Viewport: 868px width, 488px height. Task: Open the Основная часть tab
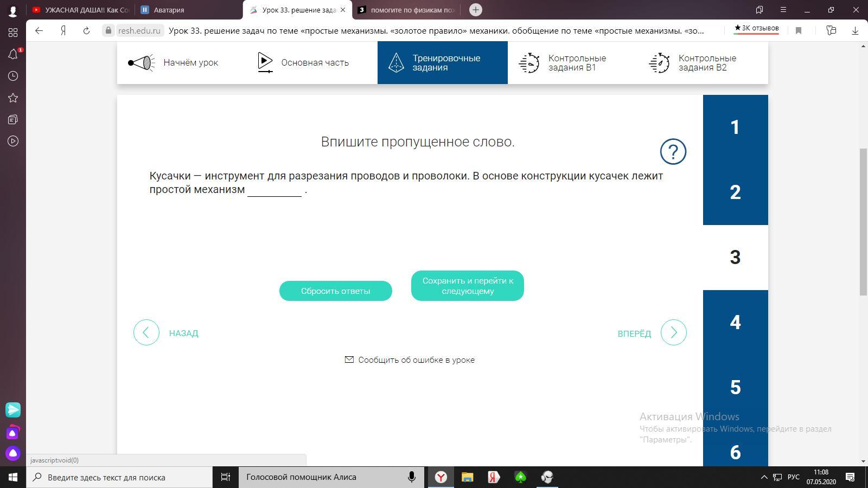[x=304, y=63]
